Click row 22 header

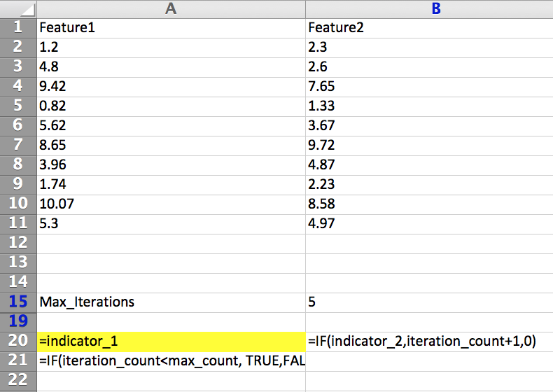click(x=17, y=380)
